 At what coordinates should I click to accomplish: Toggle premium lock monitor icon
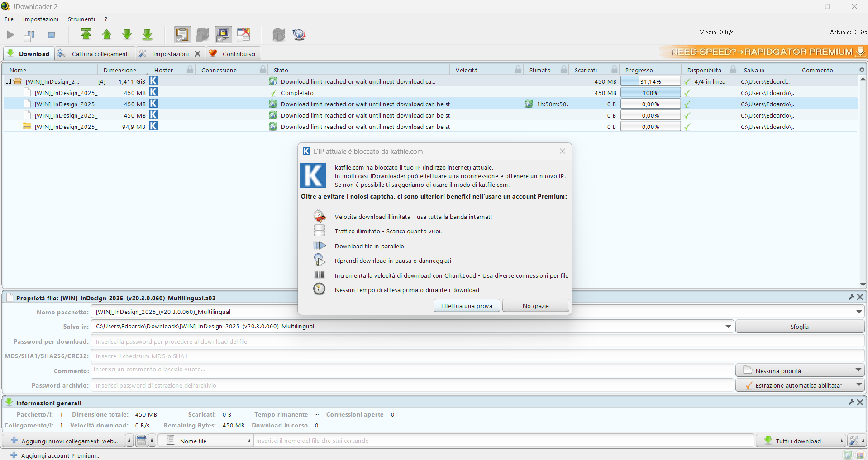(x=223, y=34)
